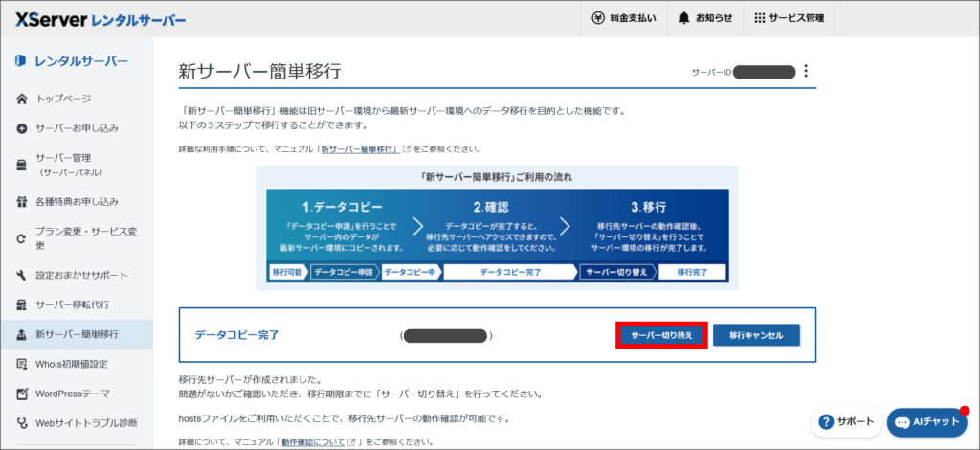This screenshot has height=450, width=980.
Task: Click the 2.確認 step heading
Action: point(493,207)
